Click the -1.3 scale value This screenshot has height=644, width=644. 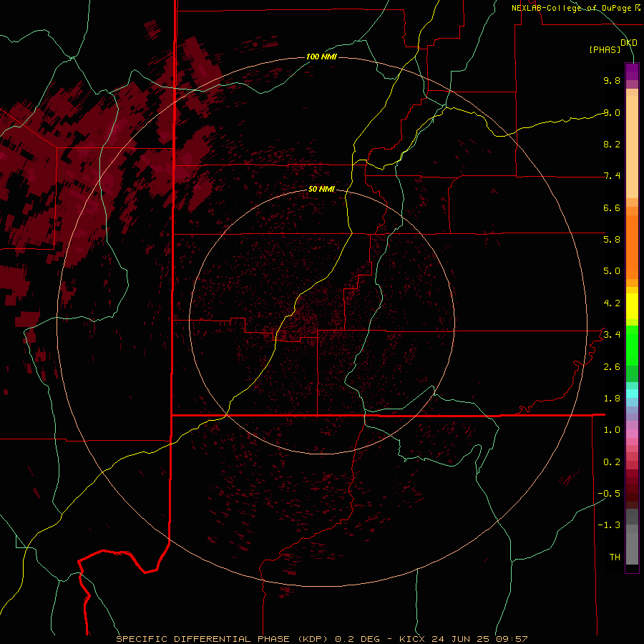pos(609,525)
